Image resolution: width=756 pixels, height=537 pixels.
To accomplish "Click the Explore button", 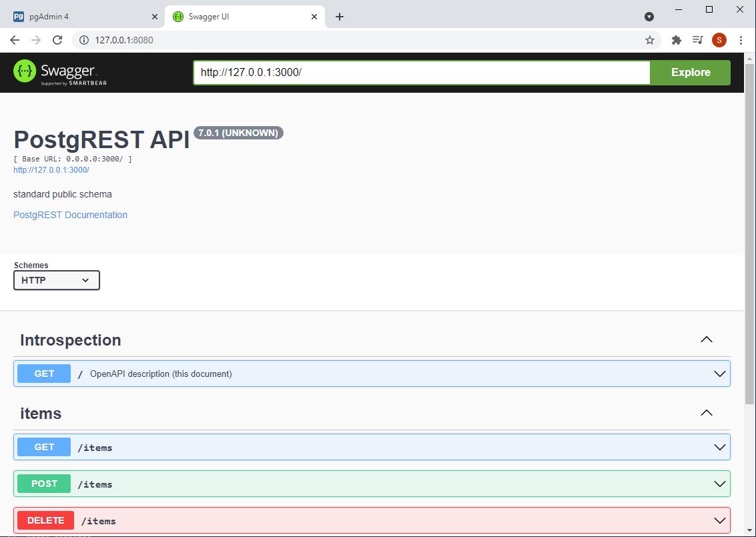I will tap(690, 72).
